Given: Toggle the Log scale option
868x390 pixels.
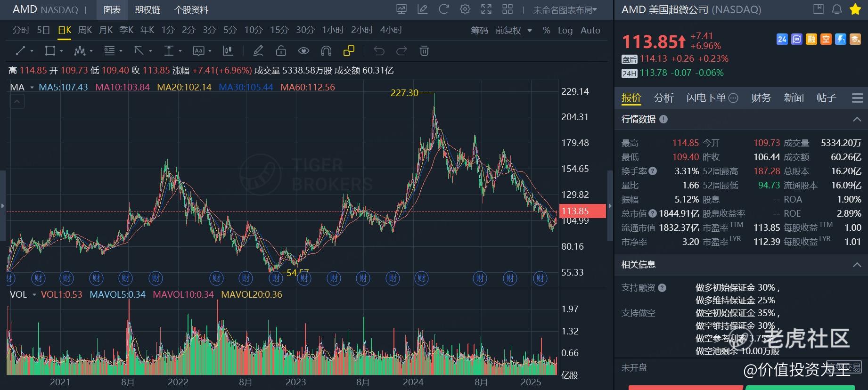Looking at the screenshot, I should point(565,30).
